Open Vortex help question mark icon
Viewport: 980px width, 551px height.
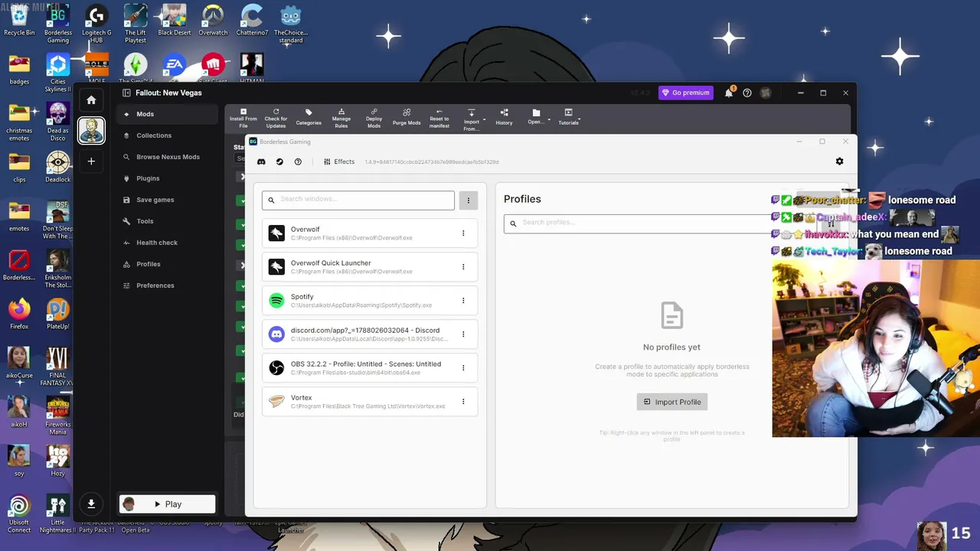pyautogui.click(x=747, y=93)
